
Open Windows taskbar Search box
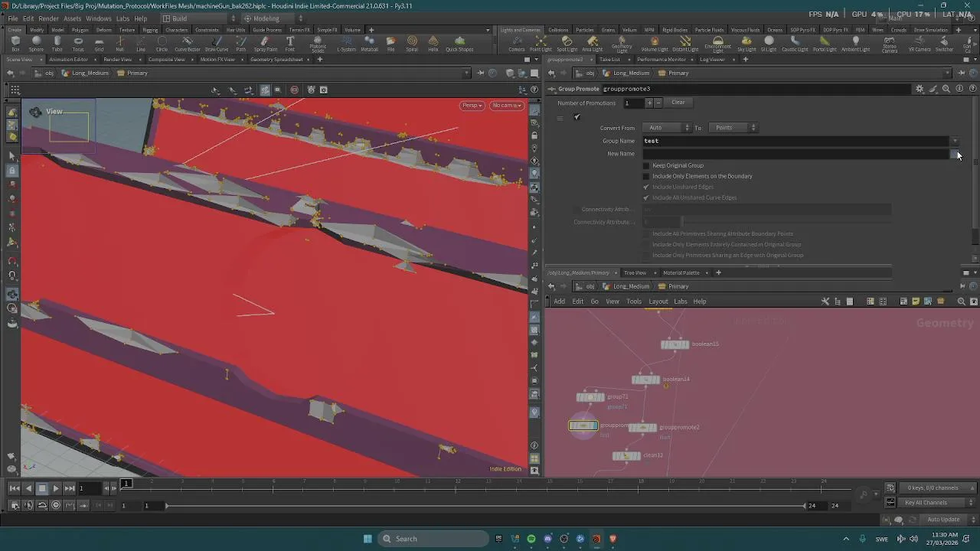(432, 539)
